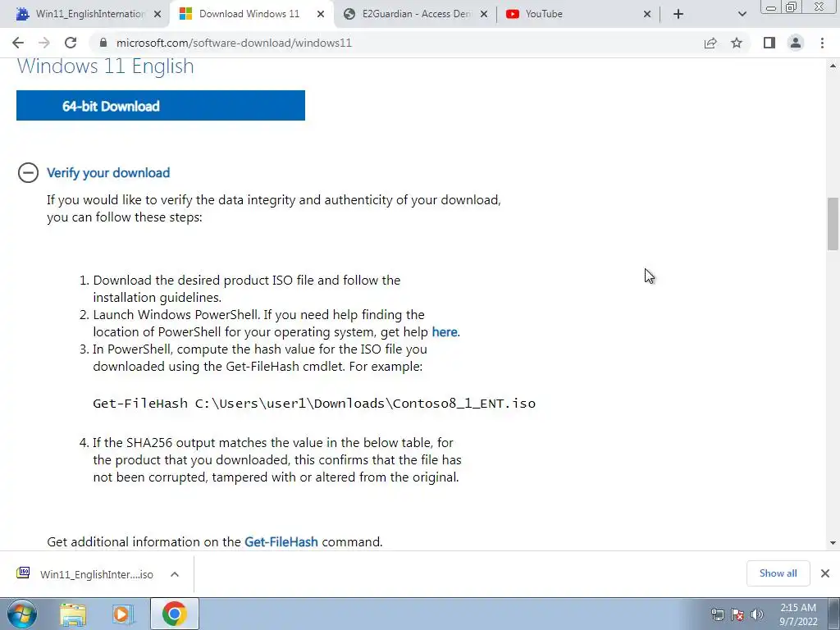
Task: Open the 'here' PowerShell help link
Action: click(x=444, y=332)
